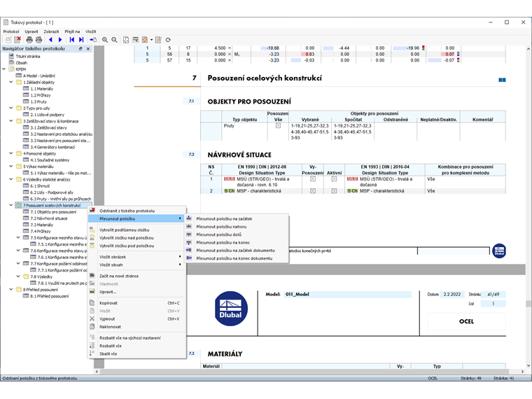Select Titulní stránka in the navigator tree
Image resolution: width=532 pixels, height=399 pixels.
coord(28,56)
